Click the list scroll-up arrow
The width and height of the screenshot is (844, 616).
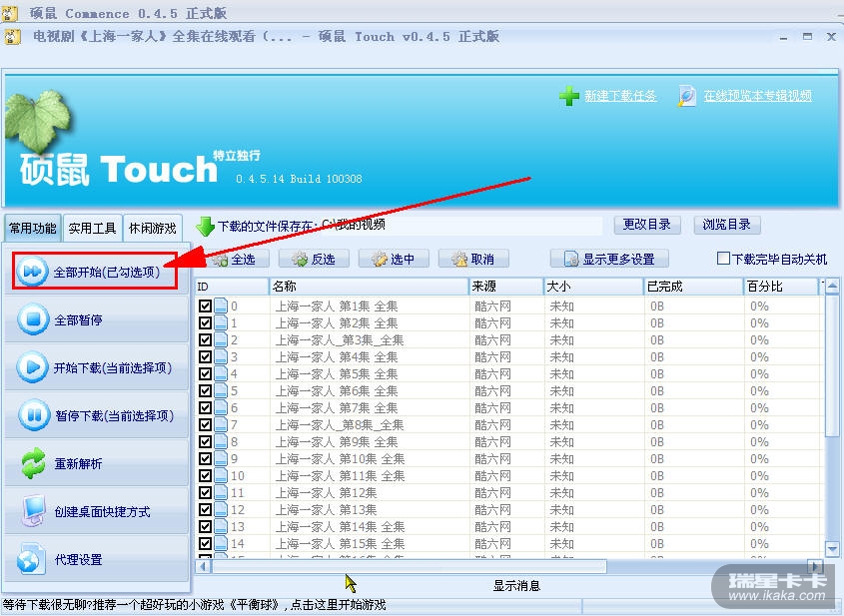click(x=832, y=287)
